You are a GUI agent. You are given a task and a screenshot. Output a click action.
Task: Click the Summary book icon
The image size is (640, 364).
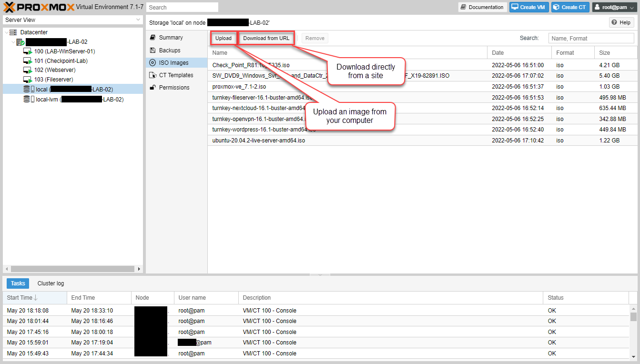pyautogui.click(x=152, y=38)
